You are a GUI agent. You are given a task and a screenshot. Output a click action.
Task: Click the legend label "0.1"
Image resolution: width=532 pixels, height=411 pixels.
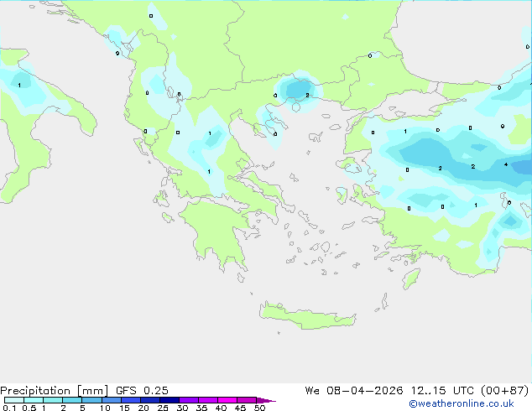[x=9, y=408]
